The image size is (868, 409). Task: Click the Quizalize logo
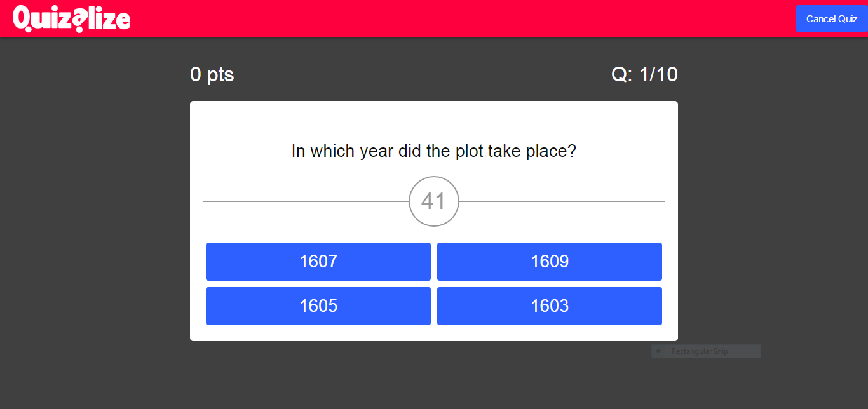pyautogui.click(x=71, y=18)
